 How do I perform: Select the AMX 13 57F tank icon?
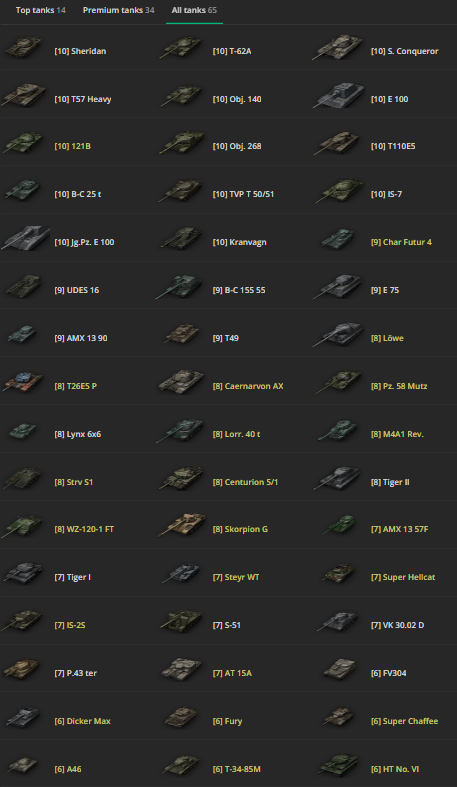(x=340, y=526)
